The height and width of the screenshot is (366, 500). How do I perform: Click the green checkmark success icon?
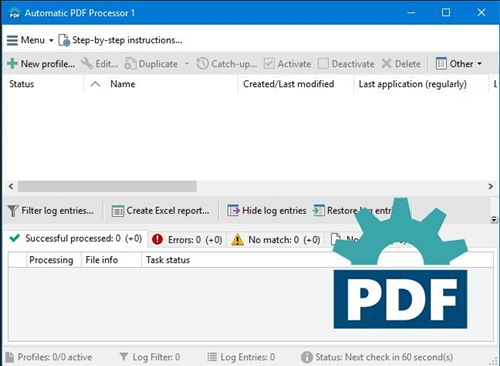tap(15, 238)
